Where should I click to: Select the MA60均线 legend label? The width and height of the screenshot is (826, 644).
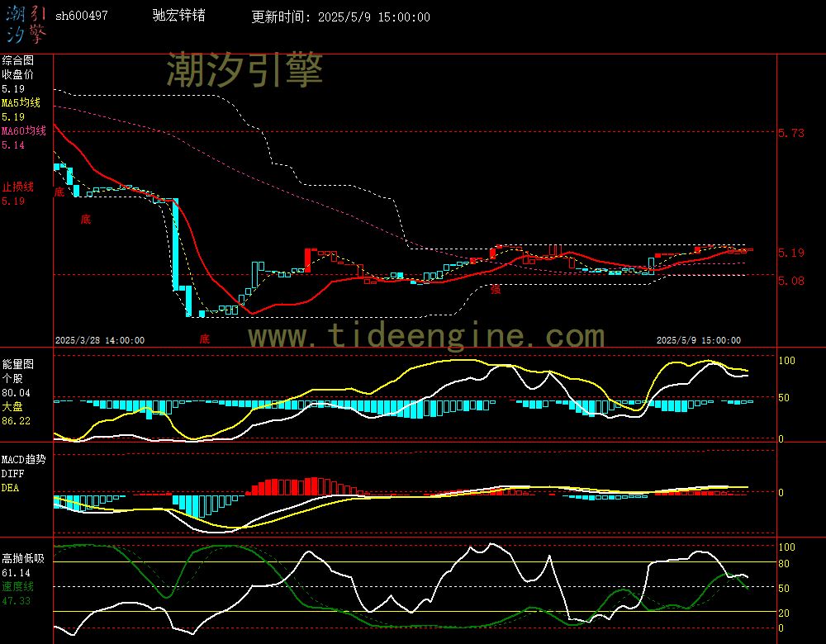pos(24,130)
